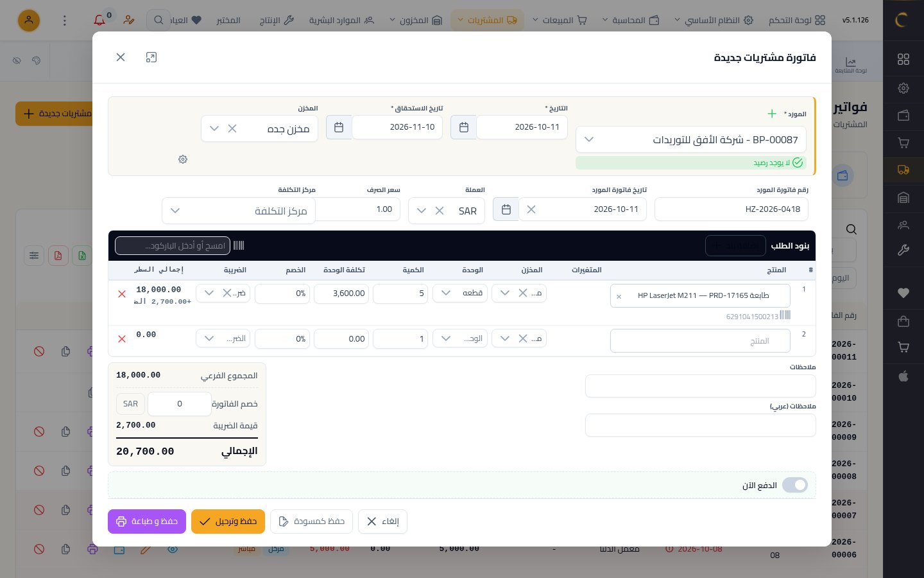The image size is (924, 578).
Task: Click the إلغاء cancel button
Action: [x=382, y=521]
